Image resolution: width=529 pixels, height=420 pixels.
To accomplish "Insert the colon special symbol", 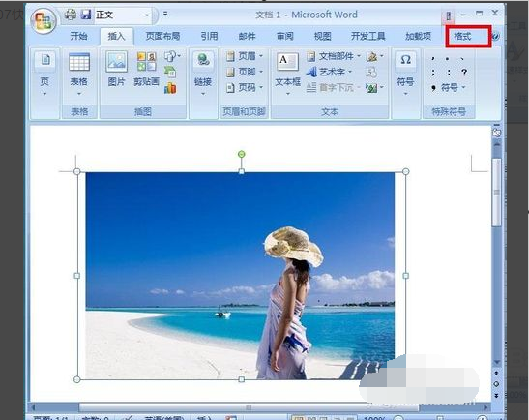I will click(x=449, y=73).
